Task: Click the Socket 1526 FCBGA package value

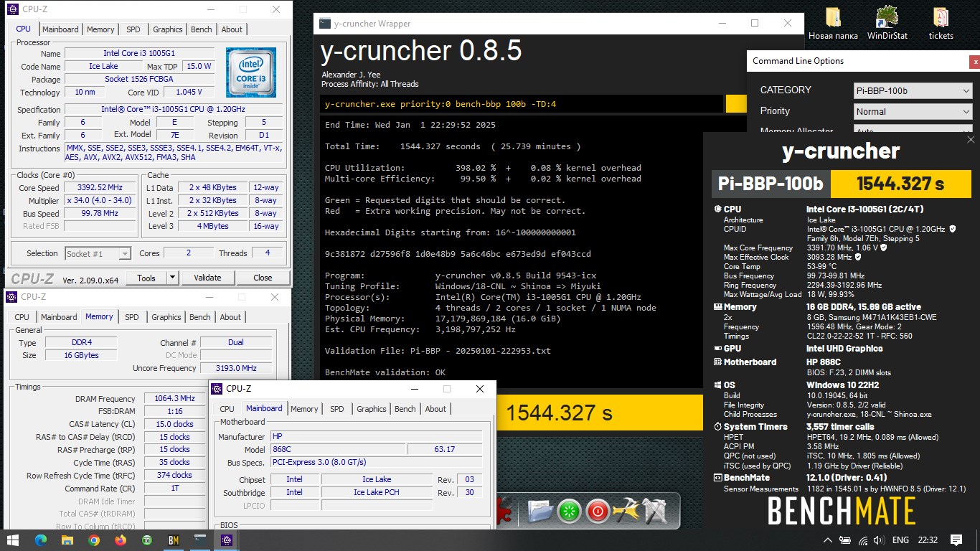Action: coord(138,79)
